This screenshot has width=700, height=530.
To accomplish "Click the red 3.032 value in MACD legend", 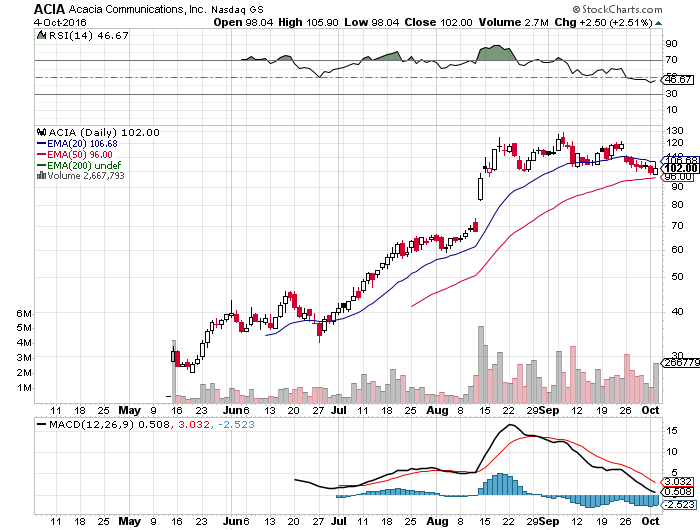I will click(x=194, y=425).
